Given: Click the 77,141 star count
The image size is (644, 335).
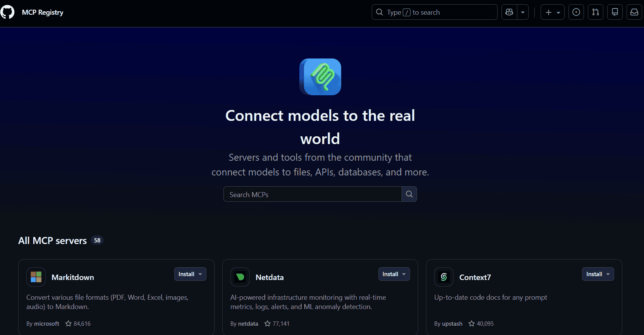Looking at the screenshot, I should (281, 324).
